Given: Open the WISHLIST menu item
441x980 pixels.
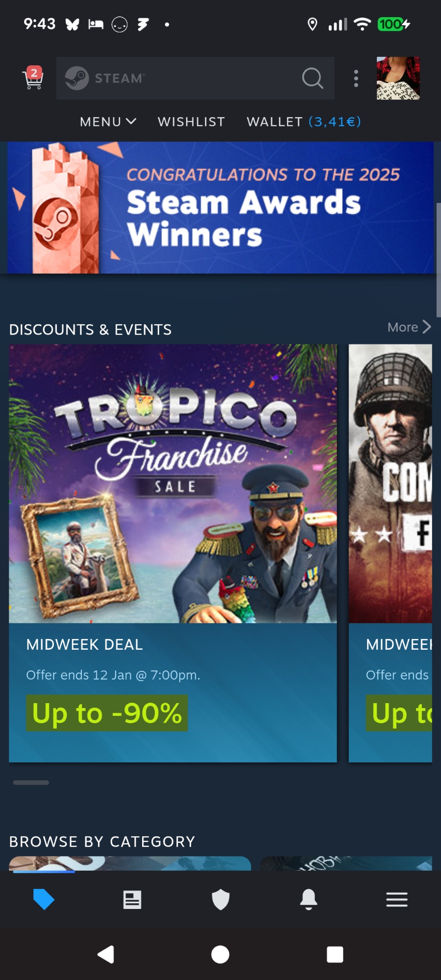Looking at the screenshot, I should tap(191, 122).
